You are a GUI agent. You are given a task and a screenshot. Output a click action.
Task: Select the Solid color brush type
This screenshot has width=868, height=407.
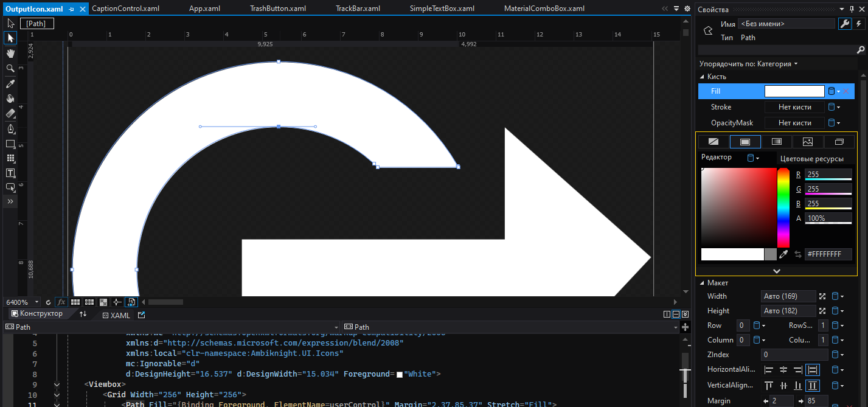745,142
